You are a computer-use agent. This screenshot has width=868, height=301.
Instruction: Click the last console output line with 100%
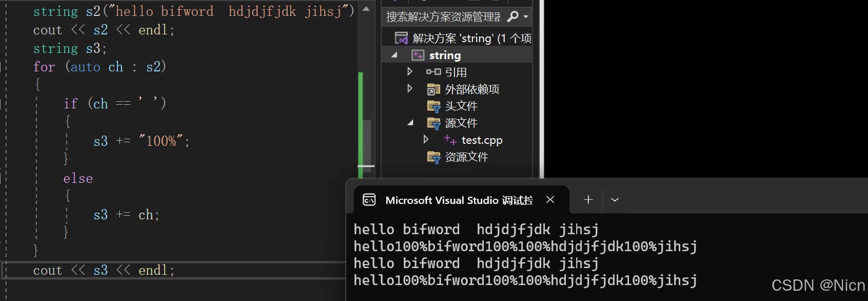coord(525,280)
